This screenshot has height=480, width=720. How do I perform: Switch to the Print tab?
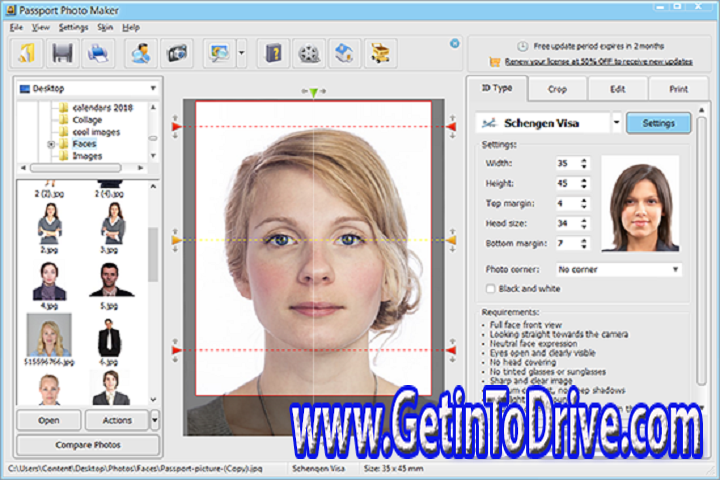tap(678, 89)
